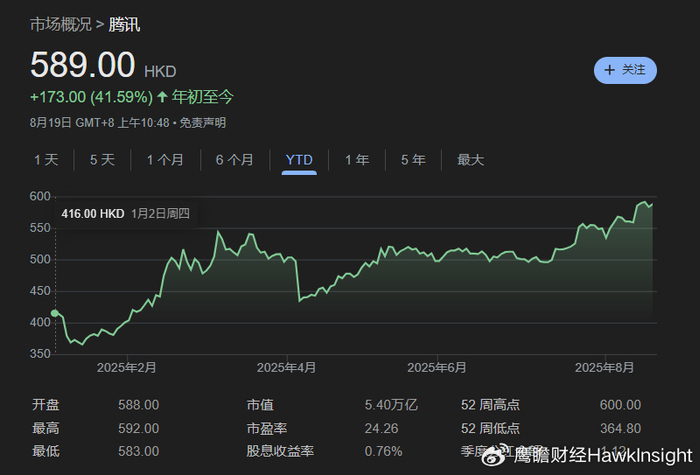
Task: Click the 开盘 value 588.00
Action: click(138, 405)
